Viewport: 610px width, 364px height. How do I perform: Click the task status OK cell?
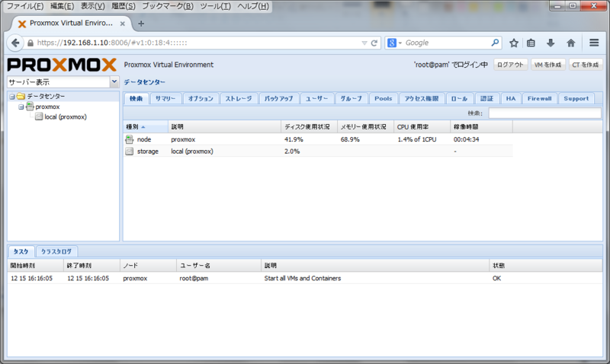[x=497, y=278]
